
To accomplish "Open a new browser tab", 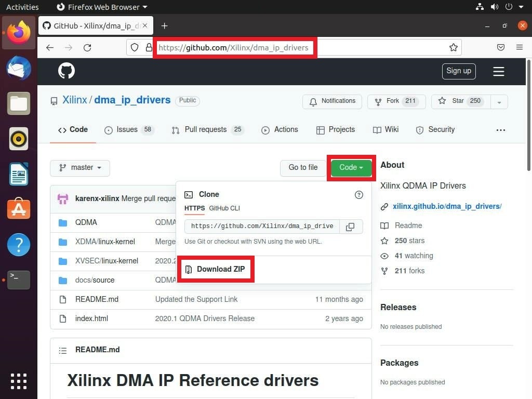I will [x=164, y=26].
